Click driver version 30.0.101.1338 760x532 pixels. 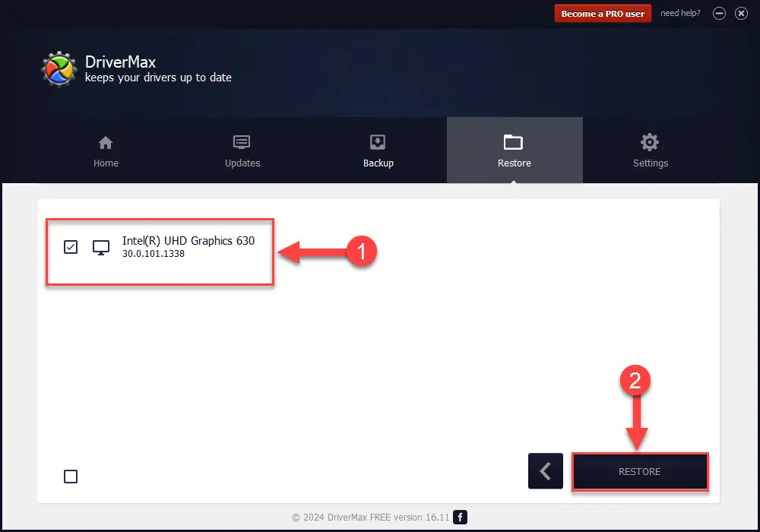tap(154, 254)
